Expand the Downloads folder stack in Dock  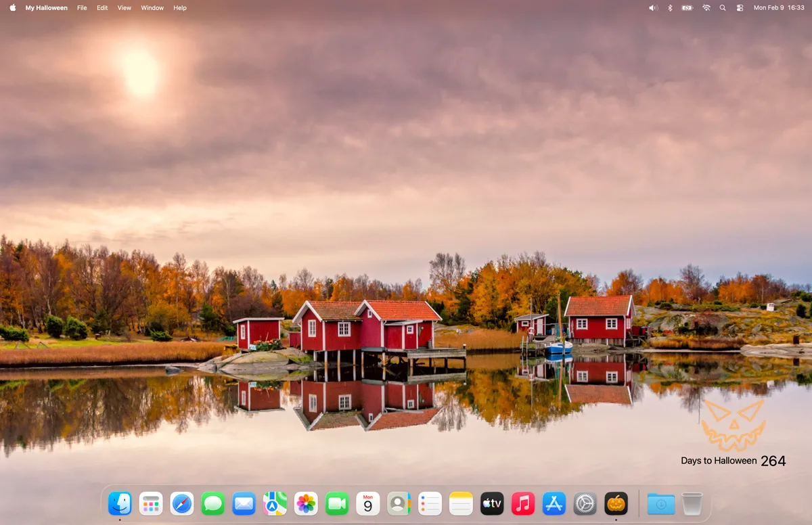[661, 503]
